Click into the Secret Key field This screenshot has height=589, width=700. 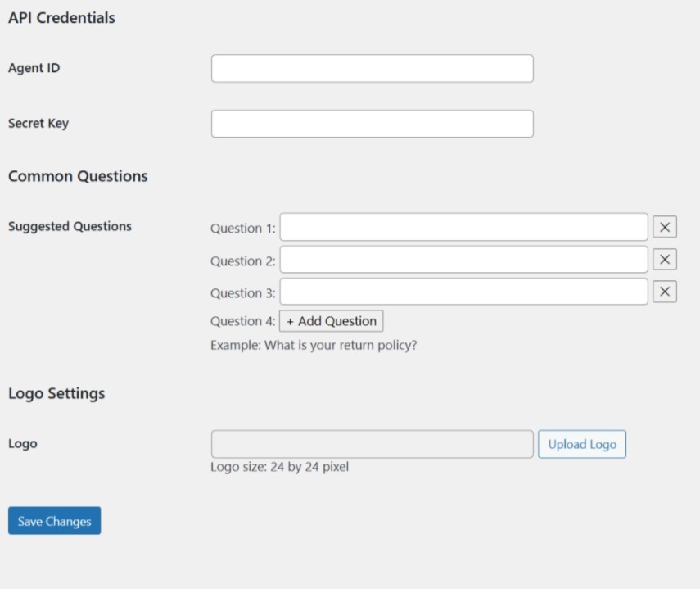coord(373,124)
